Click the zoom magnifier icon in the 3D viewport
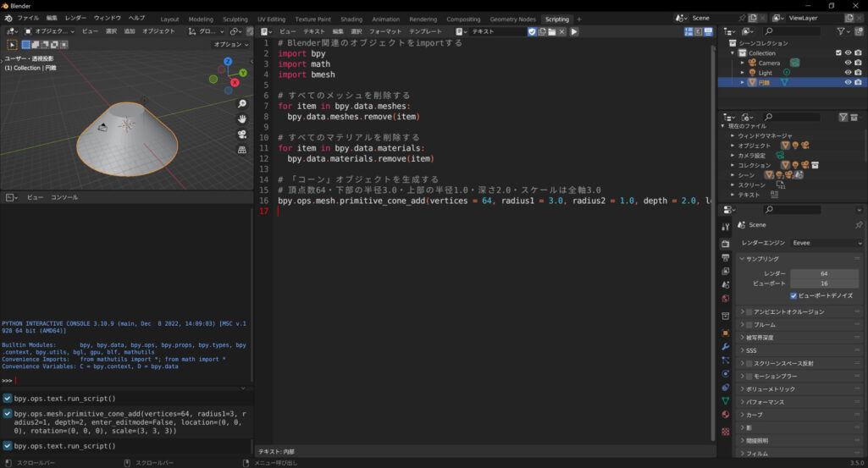This screenshot has height=468, width=868. [x=242, y=104]
